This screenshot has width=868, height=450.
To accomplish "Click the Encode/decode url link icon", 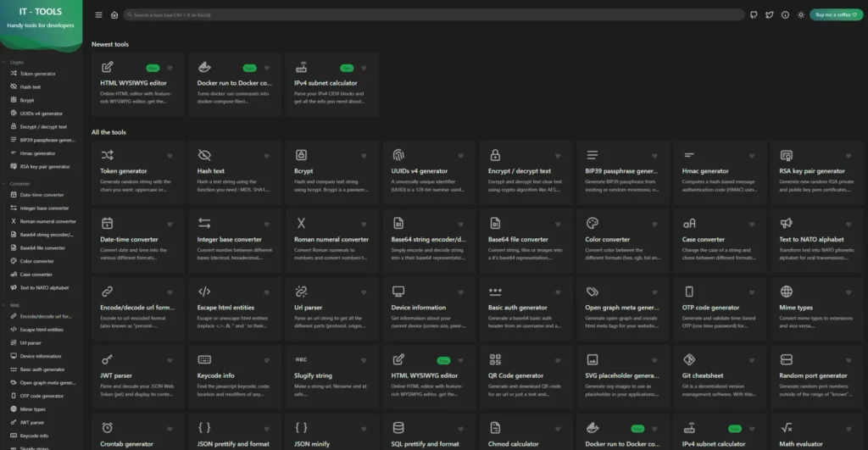I will click(108, 292).
